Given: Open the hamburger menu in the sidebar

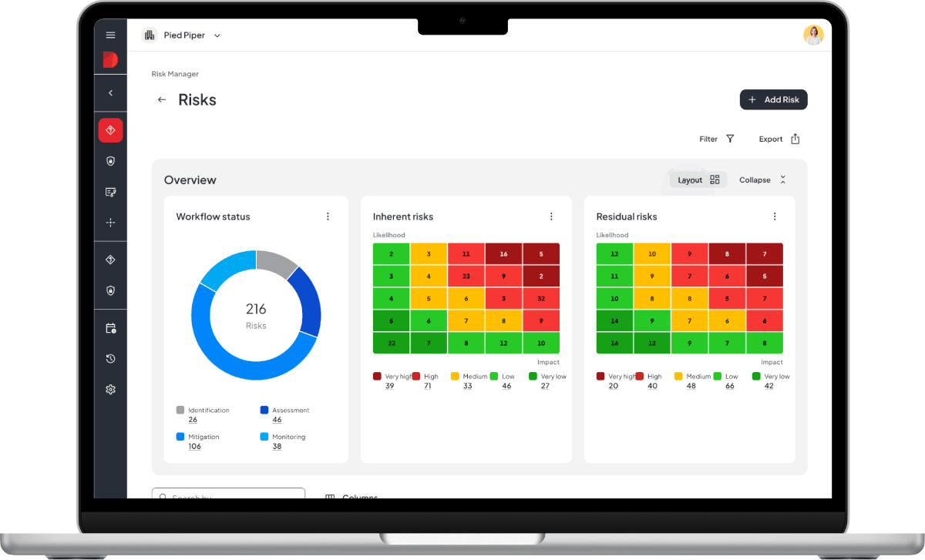Looking at the screenshot, I should point(110,35).
